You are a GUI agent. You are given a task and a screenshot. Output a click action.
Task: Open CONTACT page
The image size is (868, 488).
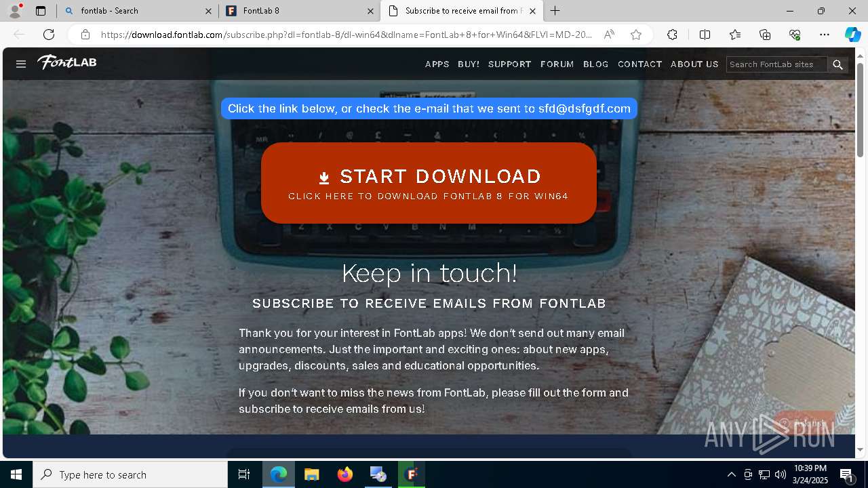[640, 64]
